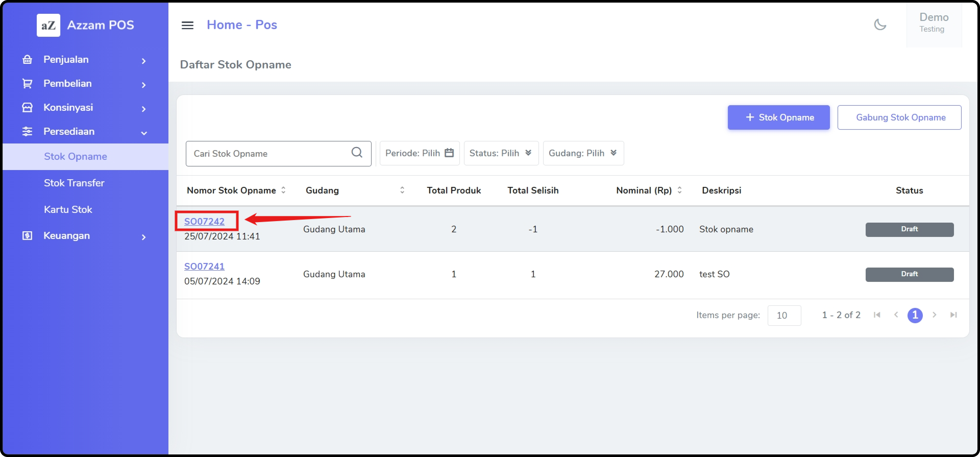Go to next page arrow
Screen dimensions: 980x457
934,315
